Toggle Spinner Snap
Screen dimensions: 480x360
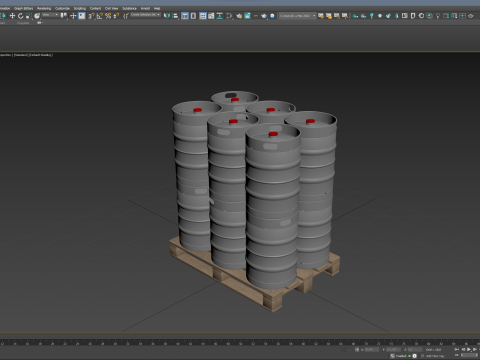(116, 16)
